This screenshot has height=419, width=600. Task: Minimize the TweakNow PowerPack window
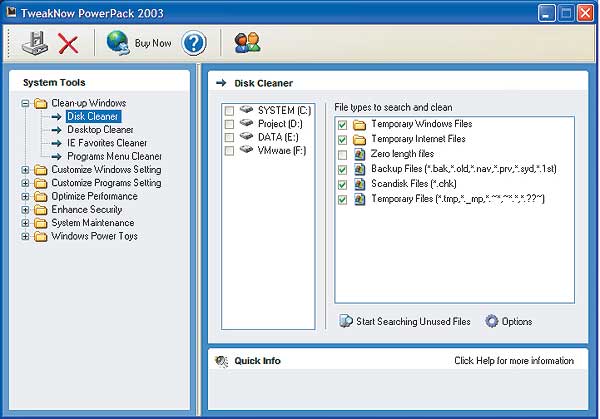pos(546,13)
